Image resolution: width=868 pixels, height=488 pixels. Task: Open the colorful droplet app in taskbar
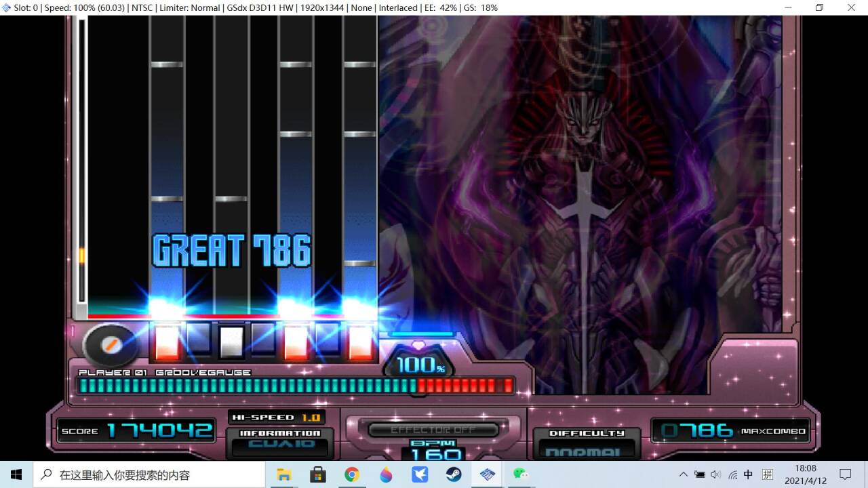point(385,474)
